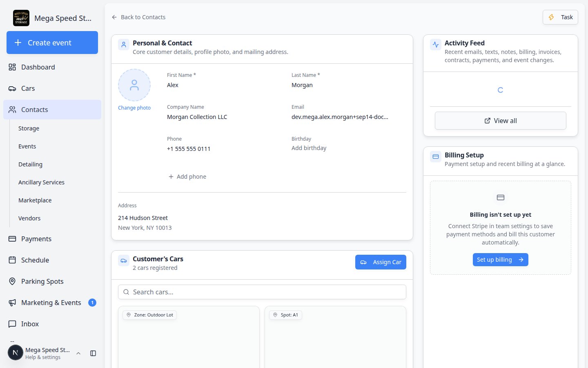
Task: Open the Events submenu item
Action: click(27, 146)
